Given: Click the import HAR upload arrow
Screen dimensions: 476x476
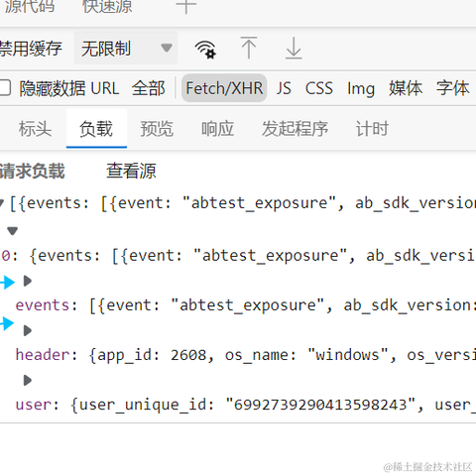Looking at the screenshot, I should [249, 49].
